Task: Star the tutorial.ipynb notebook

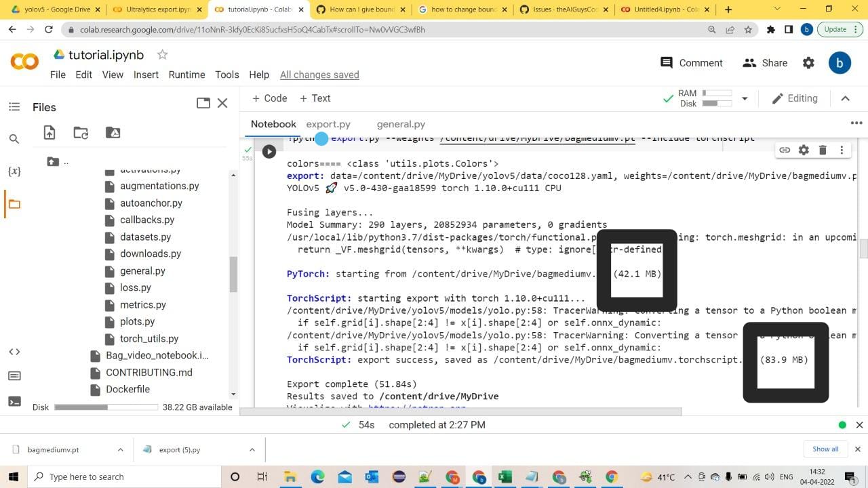Action: point(162,55)
